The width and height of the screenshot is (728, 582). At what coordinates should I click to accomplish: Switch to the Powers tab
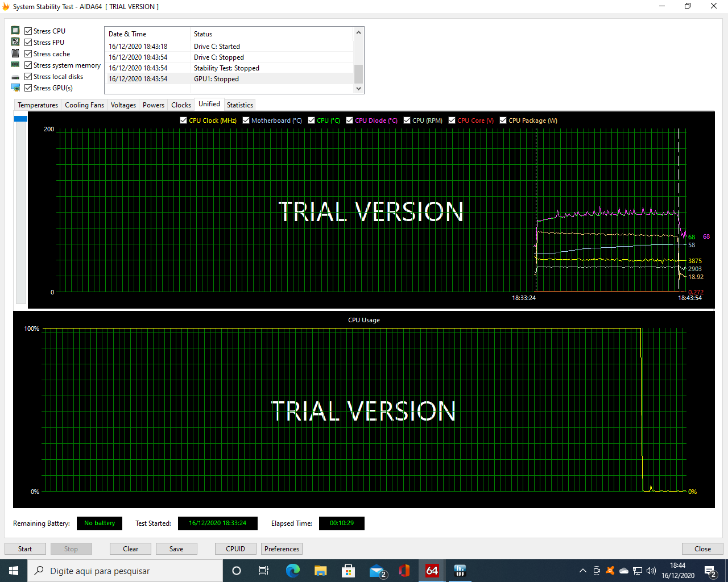(x=154, y=105)
